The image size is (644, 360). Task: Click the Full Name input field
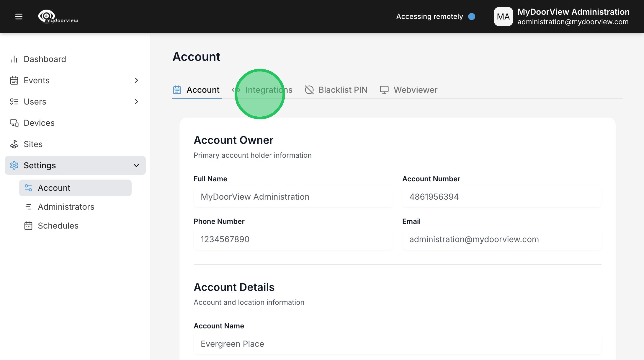[x=293, y=197]
